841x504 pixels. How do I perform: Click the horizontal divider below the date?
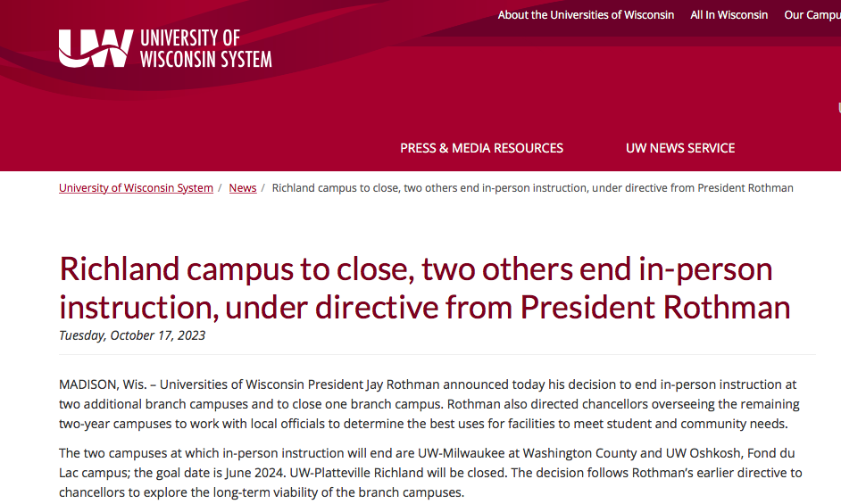pos(437,354)
